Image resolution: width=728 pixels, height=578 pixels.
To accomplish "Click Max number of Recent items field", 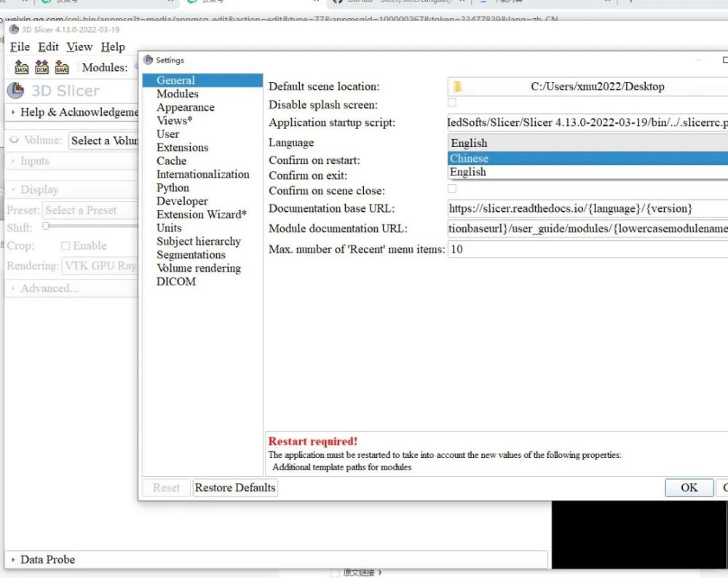I will pyautogui.click(x=587, y=249).
